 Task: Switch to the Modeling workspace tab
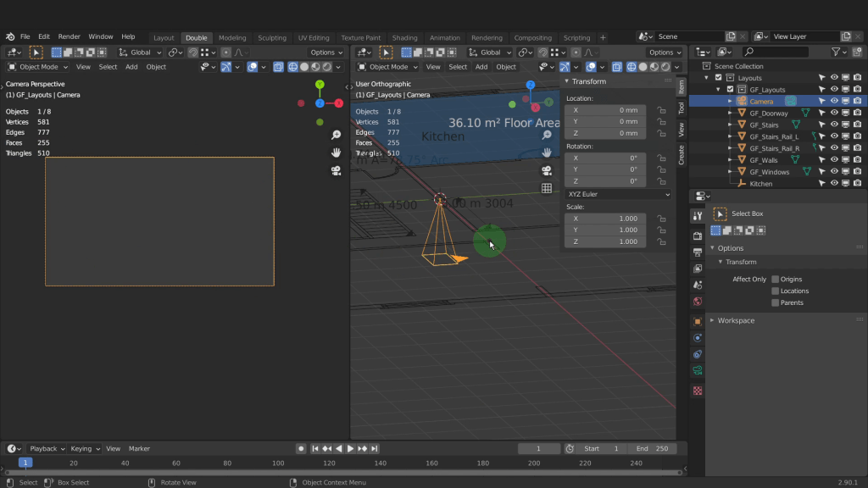point(232,37)
